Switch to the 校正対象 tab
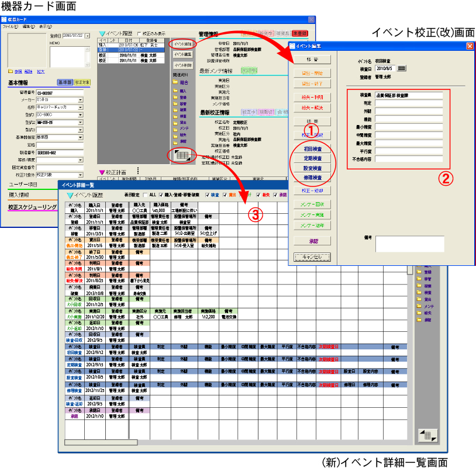Screen dimensions: 476x468 [x=82, y=82]
